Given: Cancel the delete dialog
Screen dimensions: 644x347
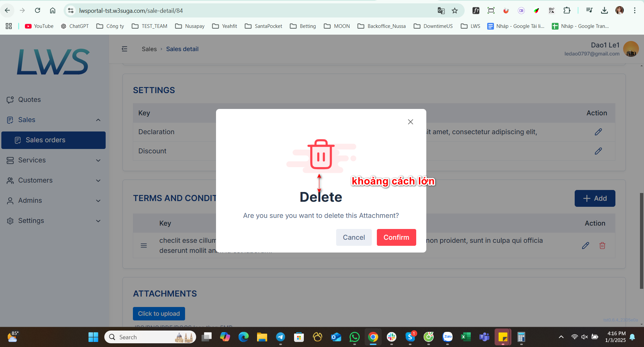Looking at the screenshot, I should tap(354, 237).
